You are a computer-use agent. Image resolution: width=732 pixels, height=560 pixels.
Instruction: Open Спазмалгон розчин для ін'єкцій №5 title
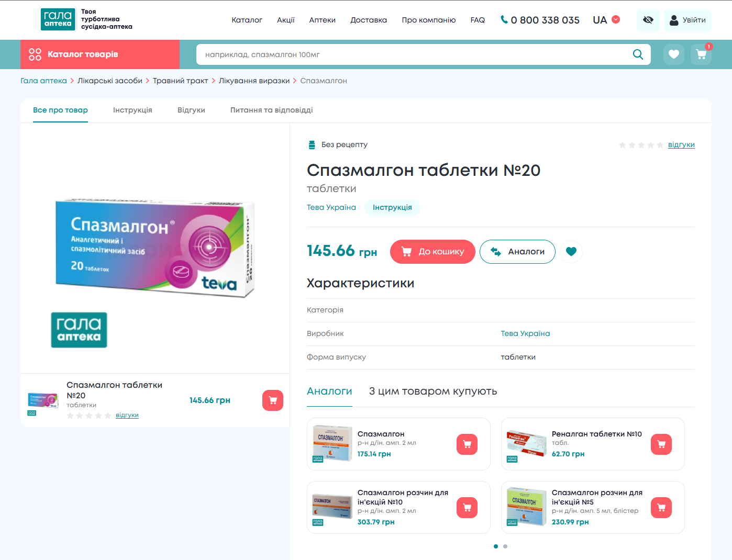pos(597,497)
